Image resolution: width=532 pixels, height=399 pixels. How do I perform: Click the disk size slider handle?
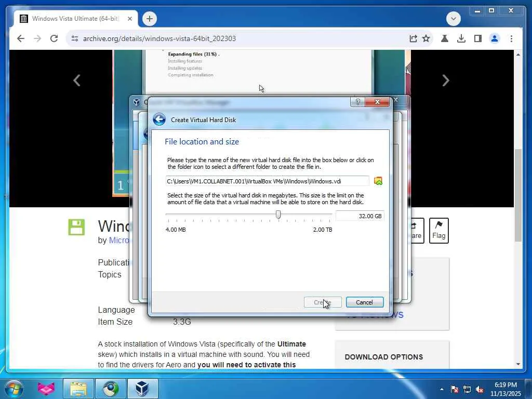(278, 215)
